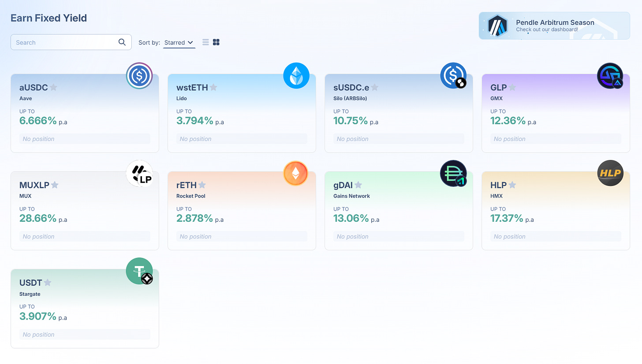This screenshot has height=364, width=642.
Task: Star the sUSDC.e market
Action: pos(374,87)
